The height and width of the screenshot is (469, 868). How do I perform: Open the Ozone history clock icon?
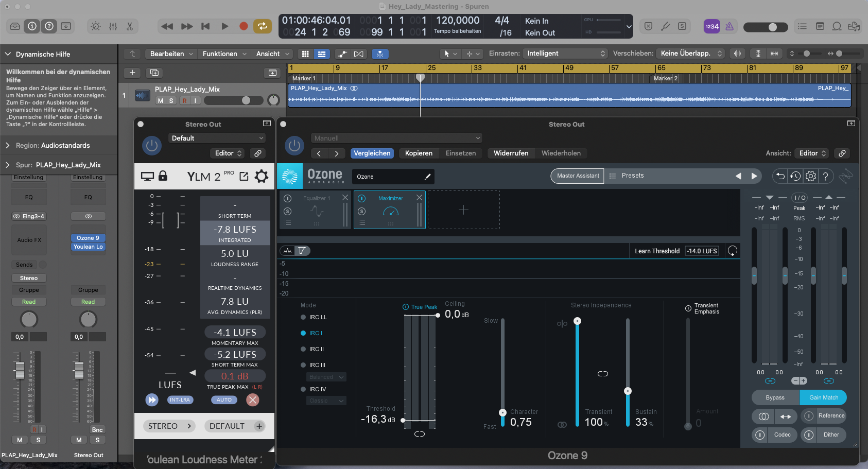coord(795,177)
